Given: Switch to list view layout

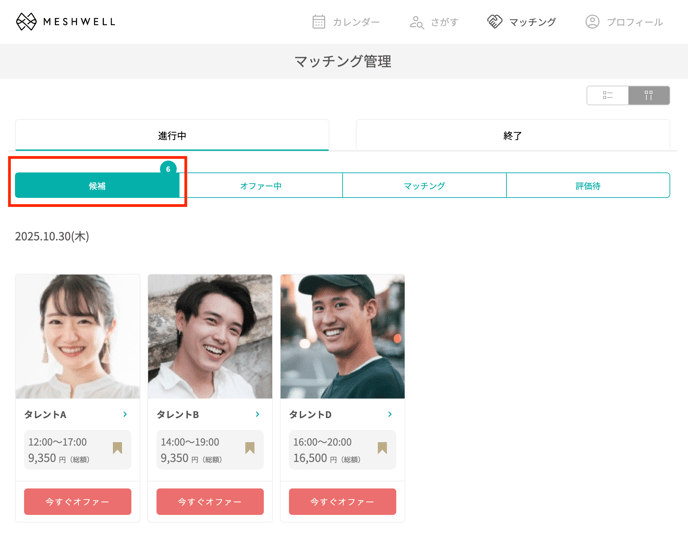Looking at the screenshot, I should coord(607,96).
